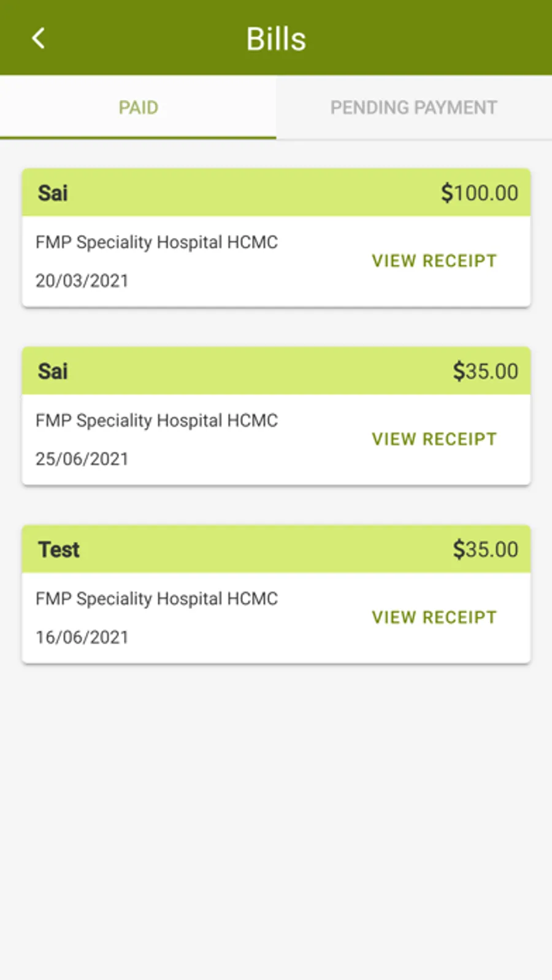This screenshot has height=980, width=552.
Task: Click the 16/06/2021 date
Action: click(x=82, y=638)
